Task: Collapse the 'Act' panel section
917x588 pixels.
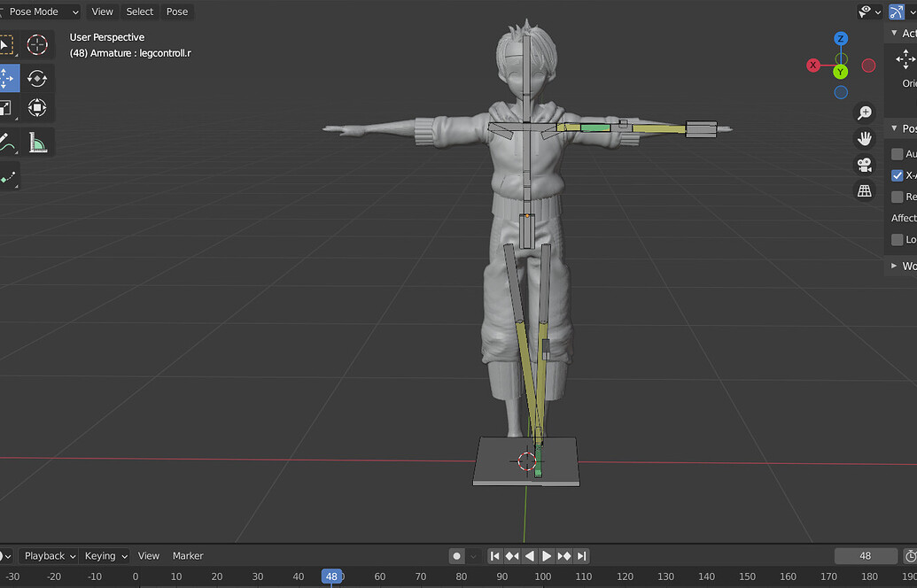Action: (x=894, y=34)
